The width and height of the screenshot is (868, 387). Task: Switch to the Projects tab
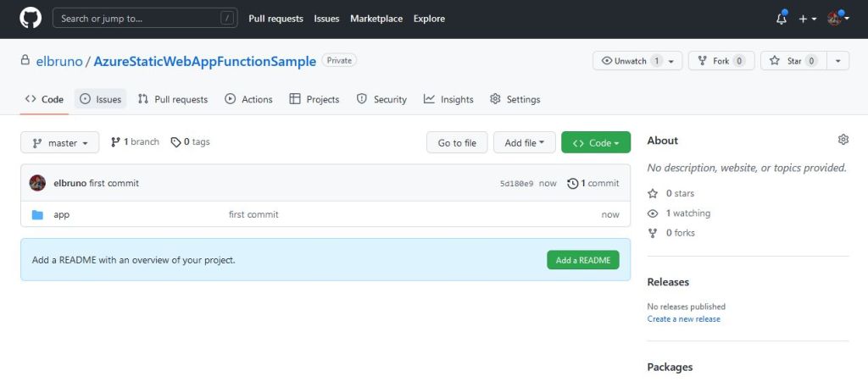(314, 100)
